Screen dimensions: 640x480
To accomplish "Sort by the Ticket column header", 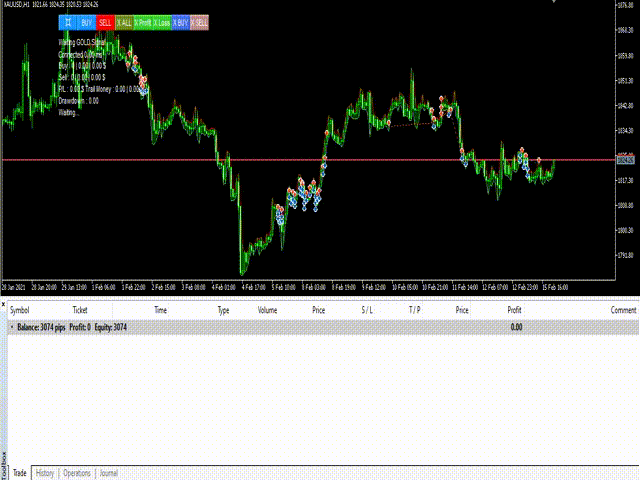I will [x=80, y=310].
